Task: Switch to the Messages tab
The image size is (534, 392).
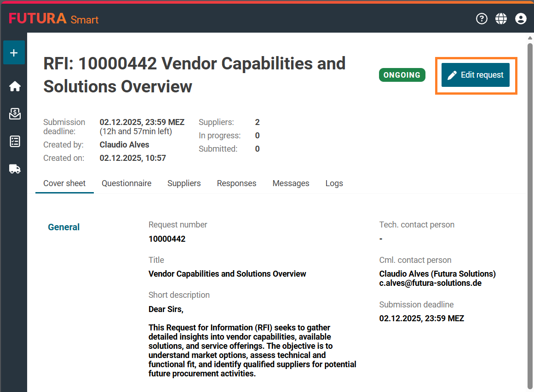Action: 291,183
